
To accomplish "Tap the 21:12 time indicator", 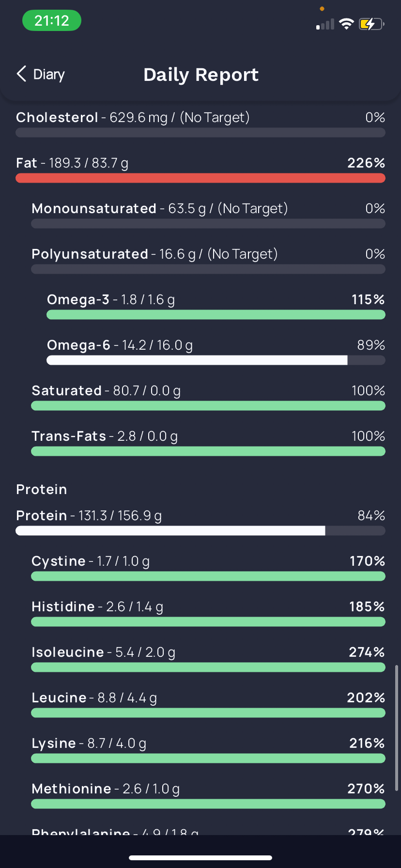I will click(x=52, y=21).
